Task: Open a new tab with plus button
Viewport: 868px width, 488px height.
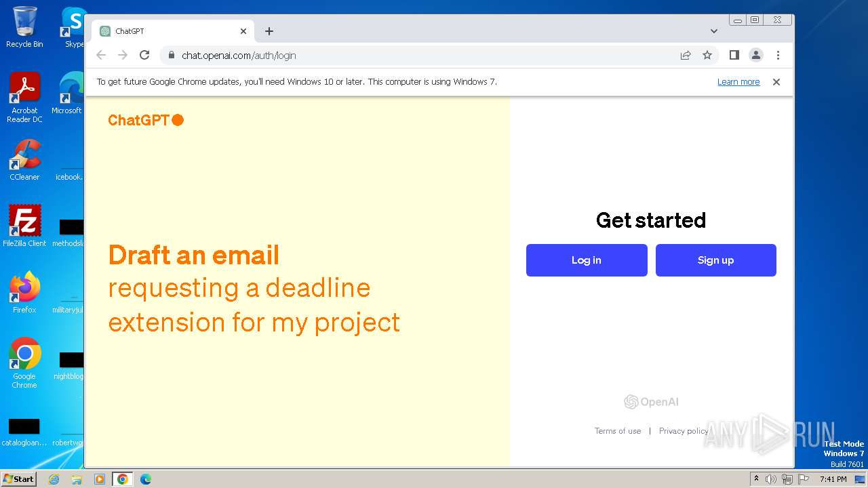Action: tap(269, 31)
